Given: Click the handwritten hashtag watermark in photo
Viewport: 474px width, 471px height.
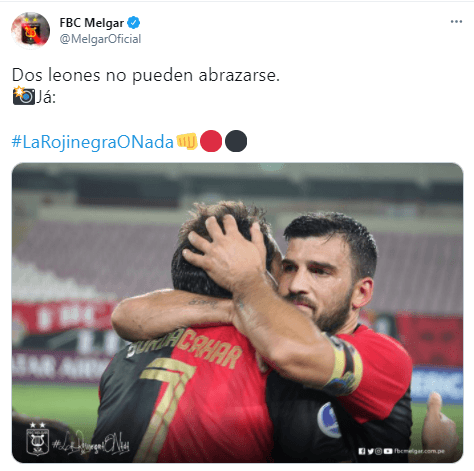Looking at the screenshot, I should click(91, 444).
